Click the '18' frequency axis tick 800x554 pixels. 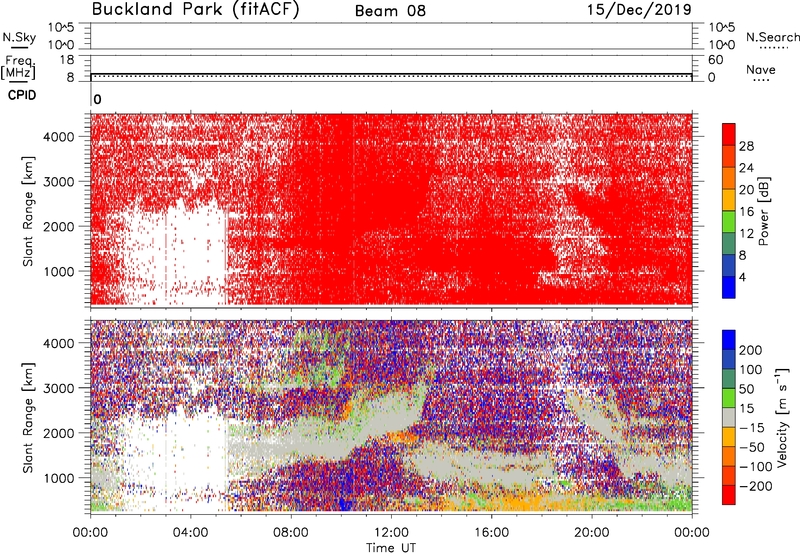(x=67, y=60)
